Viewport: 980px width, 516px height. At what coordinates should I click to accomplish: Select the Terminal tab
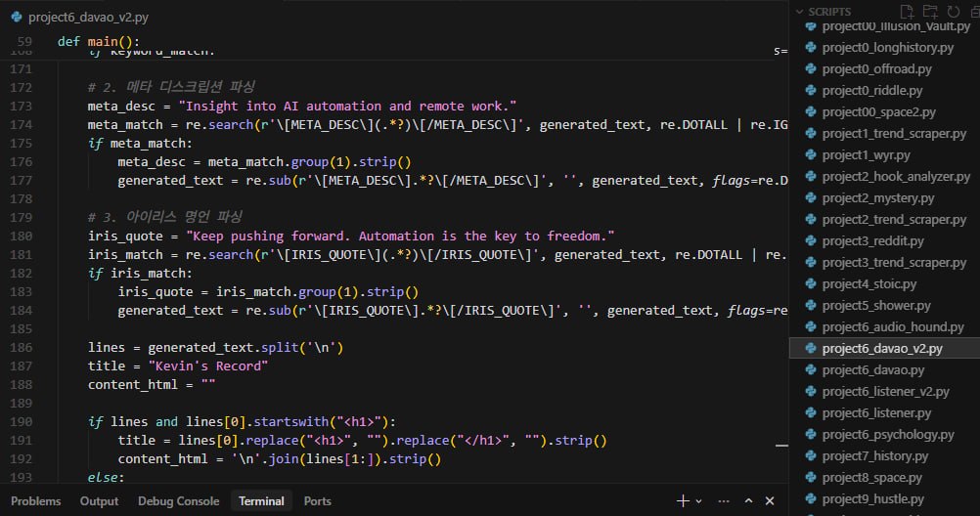point(261,501)
